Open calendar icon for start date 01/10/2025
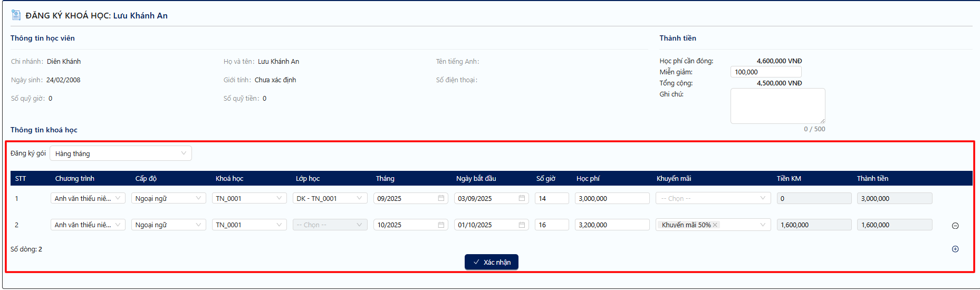This screenshot has width=980, height=290. pos(522,225)
